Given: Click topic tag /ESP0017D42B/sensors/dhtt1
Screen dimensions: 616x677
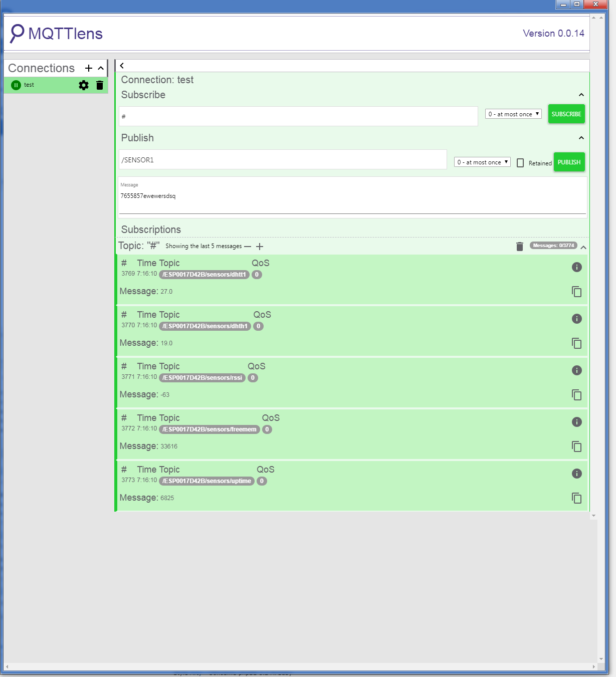Looking at the screenshot, I should click(204, 275).
